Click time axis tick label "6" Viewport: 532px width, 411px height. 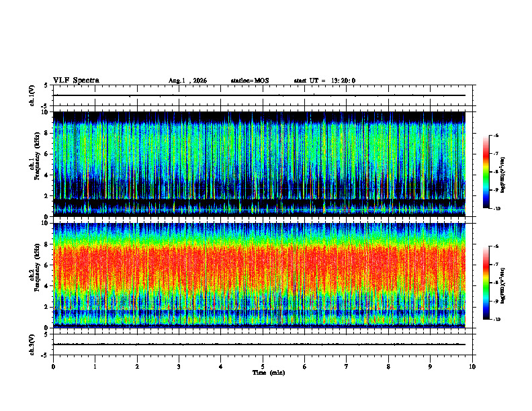tap(304, 367)
